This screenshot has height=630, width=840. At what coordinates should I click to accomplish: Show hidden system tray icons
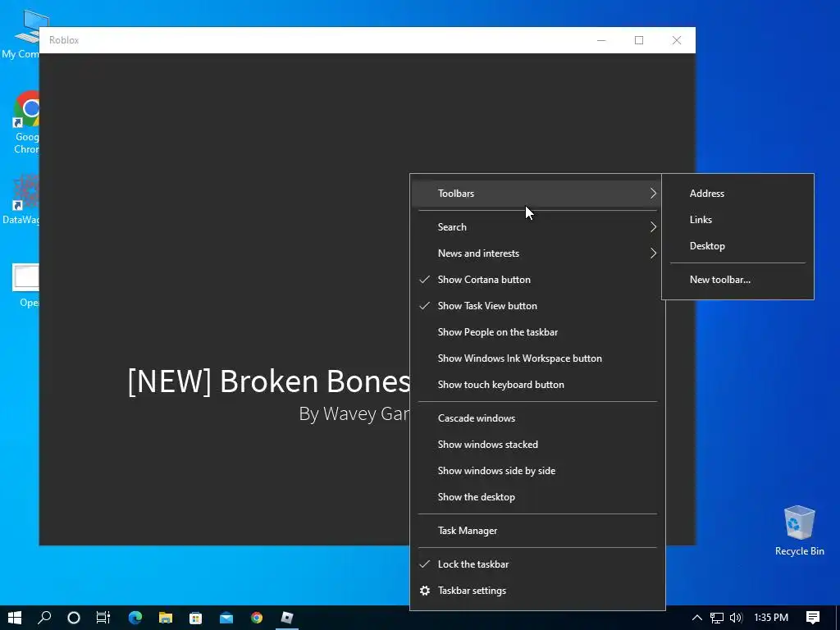[697, 618]
